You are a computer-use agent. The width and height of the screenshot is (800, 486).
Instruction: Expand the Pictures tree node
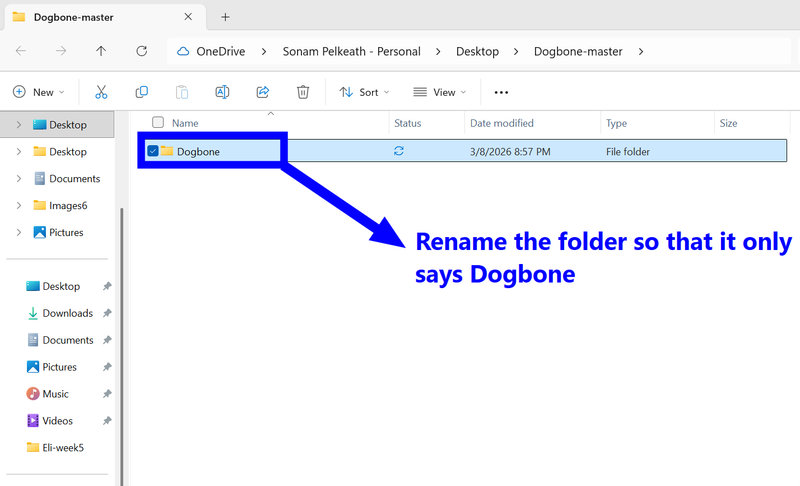pyautogui.click(x=19, y=233)
